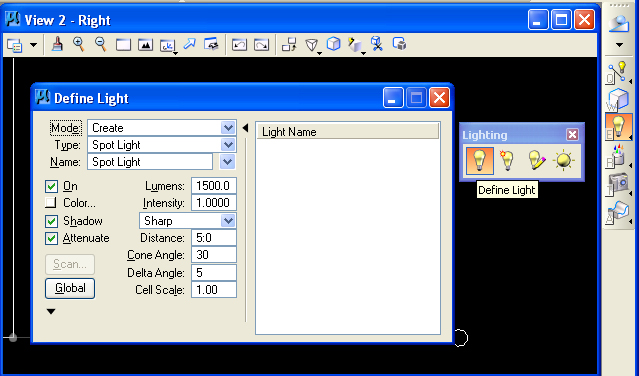This screenshot has height=376, width=639.
Task: Choose the Window Area tool
Action: (123, 45)
